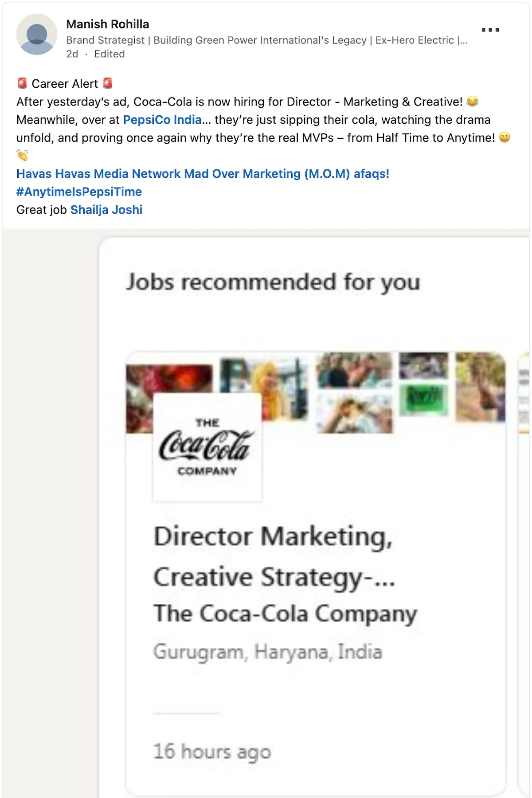Screen dimensions: 532x798
Task: Click the Brand Strategist headline under author name
Action: click(266, 40)
